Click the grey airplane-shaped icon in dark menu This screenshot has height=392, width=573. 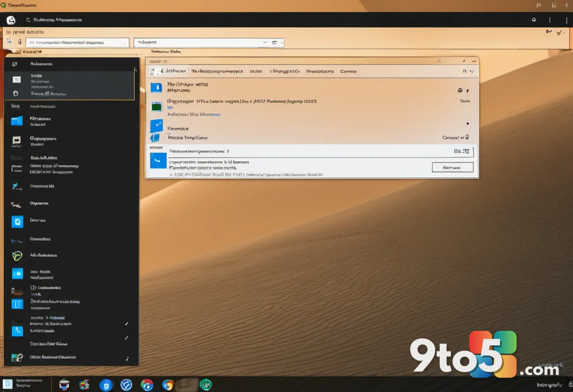[16, 204]
